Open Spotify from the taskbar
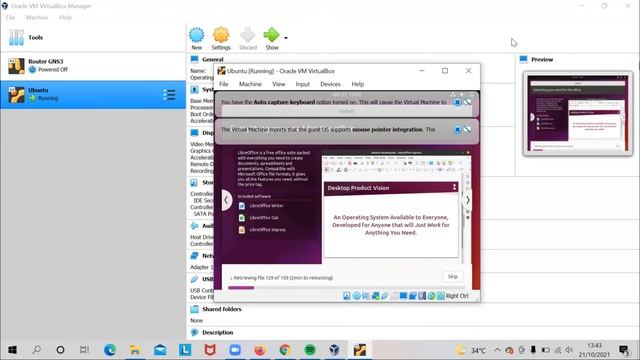The width and height of the screenshot is (640, 360). [x=310, y=350]
